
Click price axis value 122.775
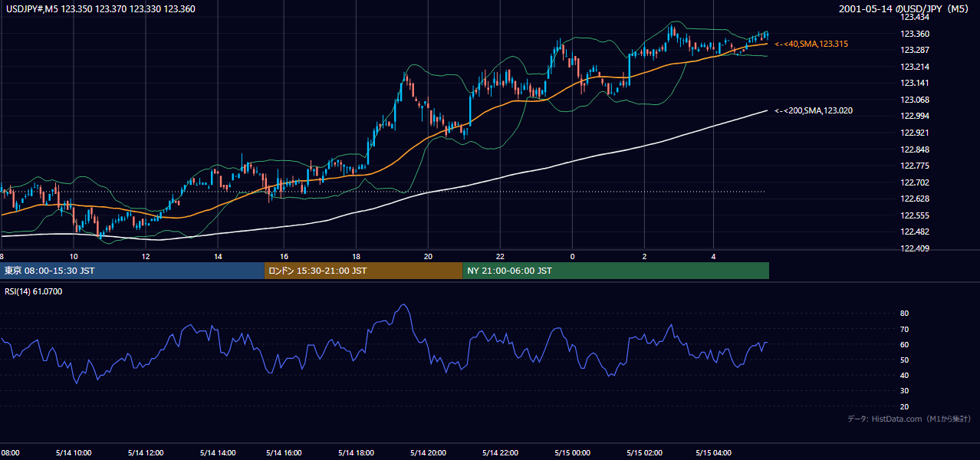tap(914, 166)
